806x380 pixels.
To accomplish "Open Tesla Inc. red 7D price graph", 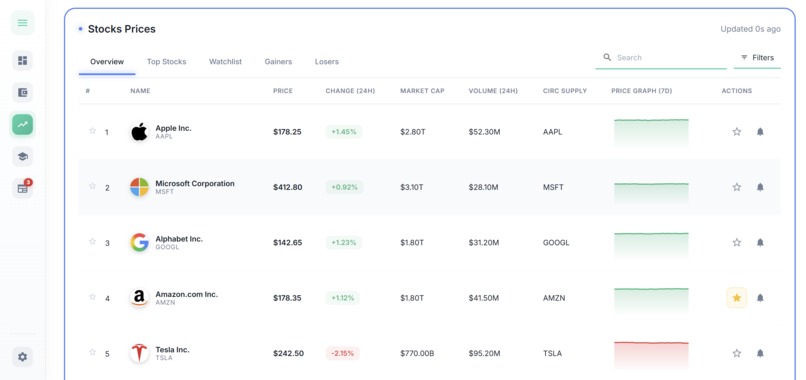I will click(x=651, y=355).
